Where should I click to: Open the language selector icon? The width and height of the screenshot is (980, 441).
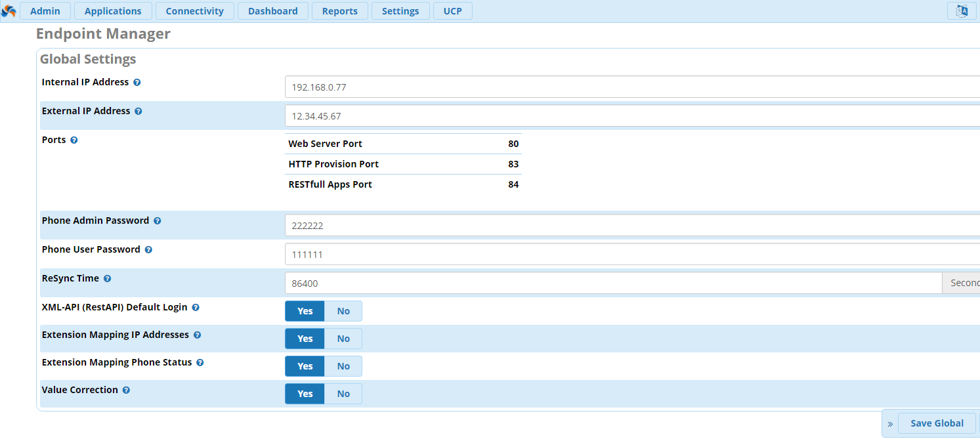(x=962, y=11)
